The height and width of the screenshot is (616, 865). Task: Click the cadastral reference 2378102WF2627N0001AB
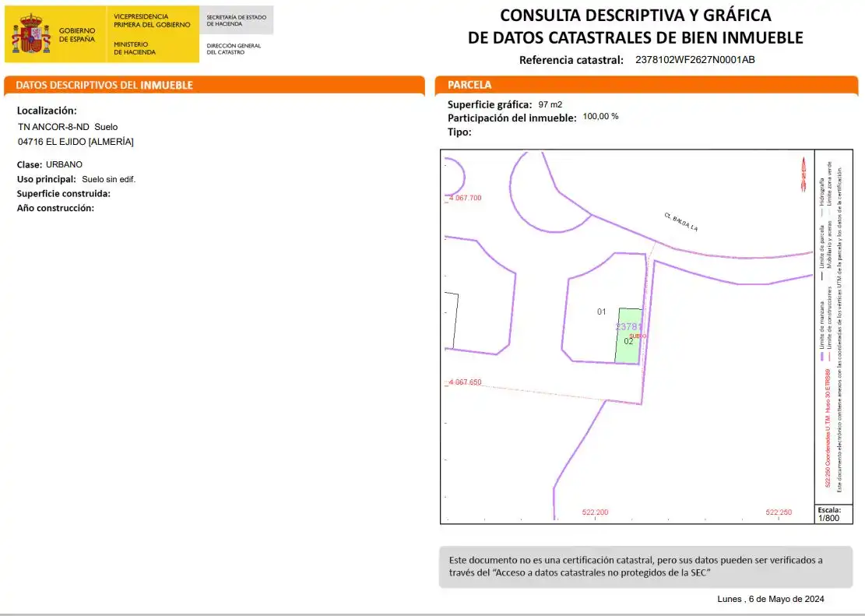pos(695,60)
